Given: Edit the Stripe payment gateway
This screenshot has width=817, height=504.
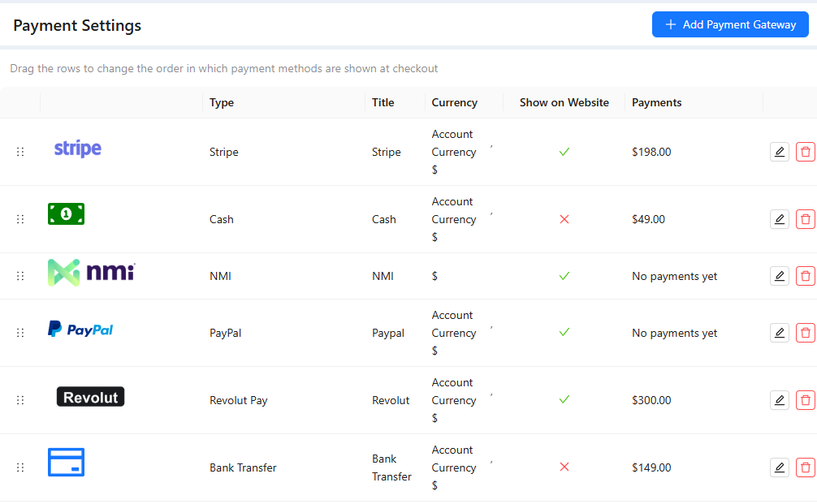Looking at the screenshot, I should point(780,152).
